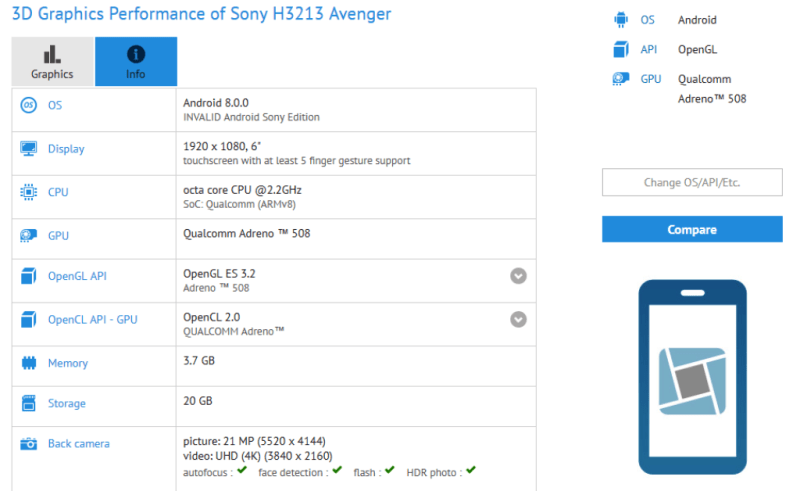Click the HDR photo check mark
This screenshot has height=491, width=800.
tap(471, 470)
